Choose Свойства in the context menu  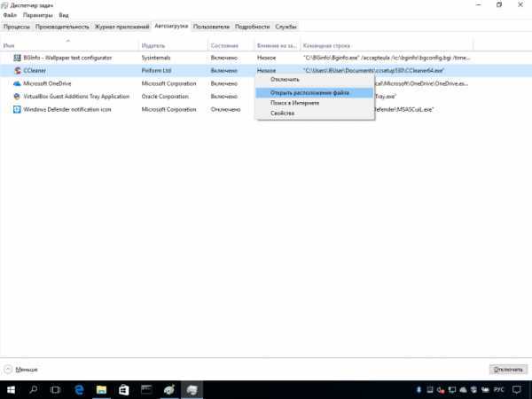click(x=315, y=113)
